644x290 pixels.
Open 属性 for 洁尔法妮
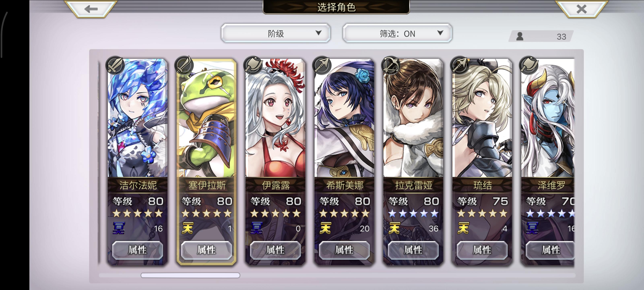137,250
